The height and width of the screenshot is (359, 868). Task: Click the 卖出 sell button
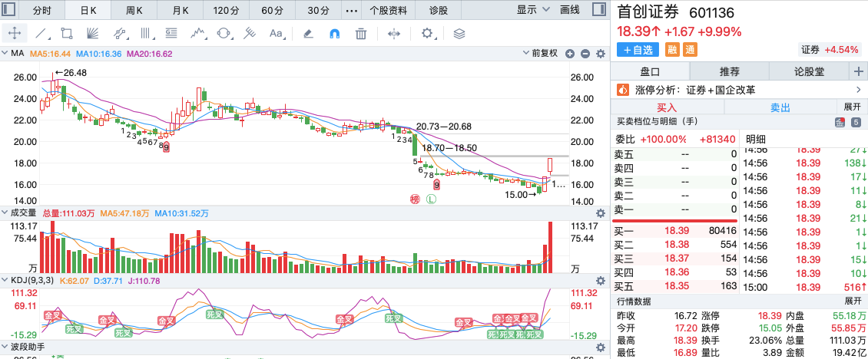tap(780, 107)
